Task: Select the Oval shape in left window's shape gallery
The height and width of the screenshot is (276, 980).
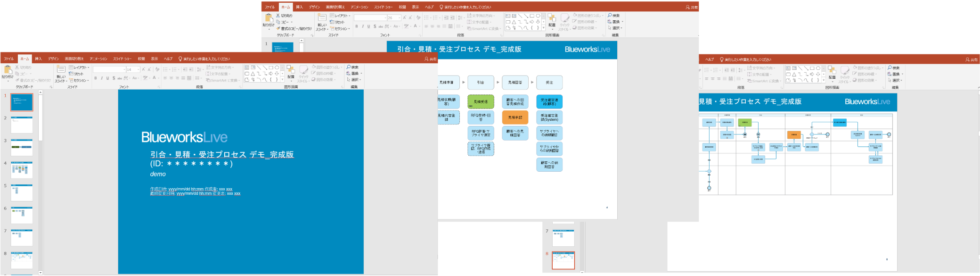Action: pyautogui.click(x=277, y=68)
